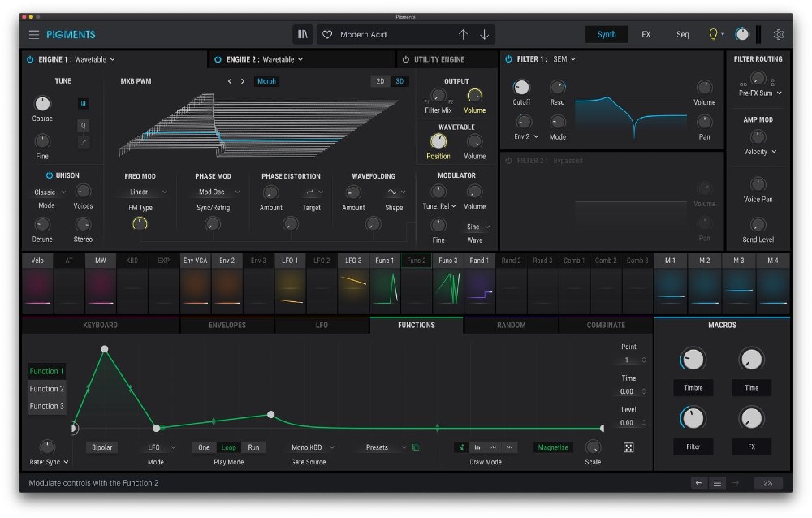The height and width of the screenshot is (518, 812).
Task: Load the previous preset with up arrow
Action: click(463, 35)
